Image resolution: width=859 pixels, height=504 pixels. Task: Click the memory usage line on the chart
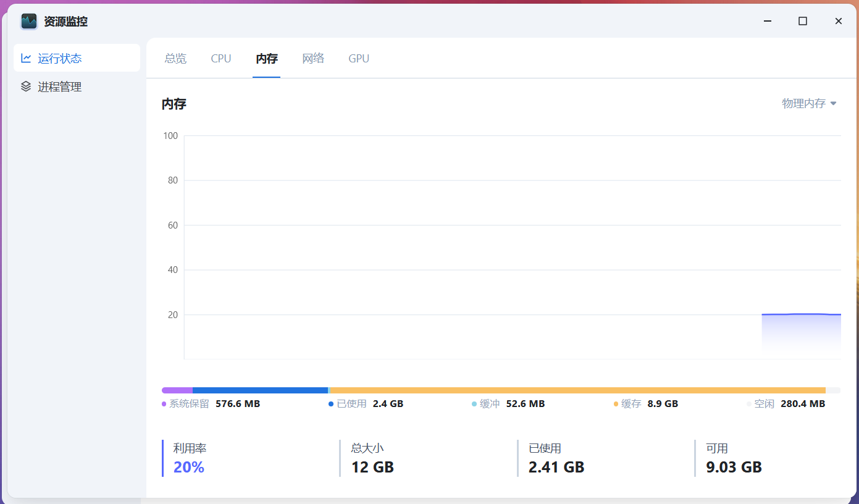(x=801, y=314)
